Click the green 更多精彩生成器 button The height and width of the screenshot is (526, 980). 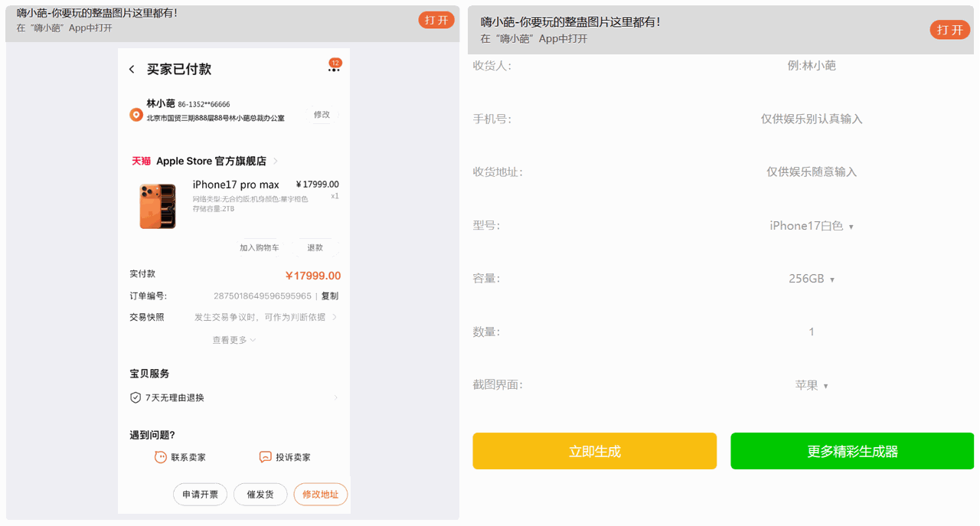pos(852,451)
